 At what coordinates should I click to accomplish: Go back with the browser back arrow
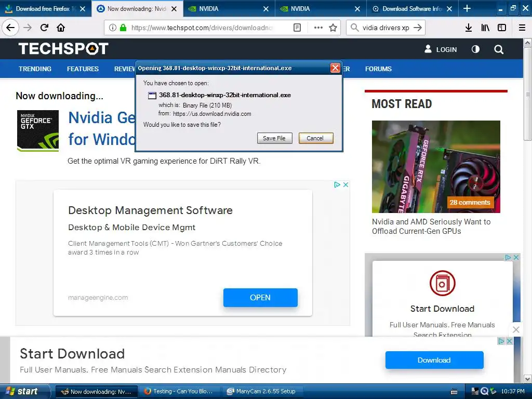[10, 28]
